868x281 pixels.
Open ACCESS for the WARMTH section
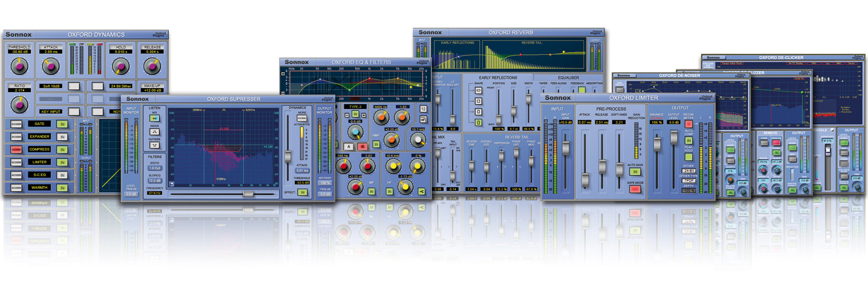click(x=16, y=188)
